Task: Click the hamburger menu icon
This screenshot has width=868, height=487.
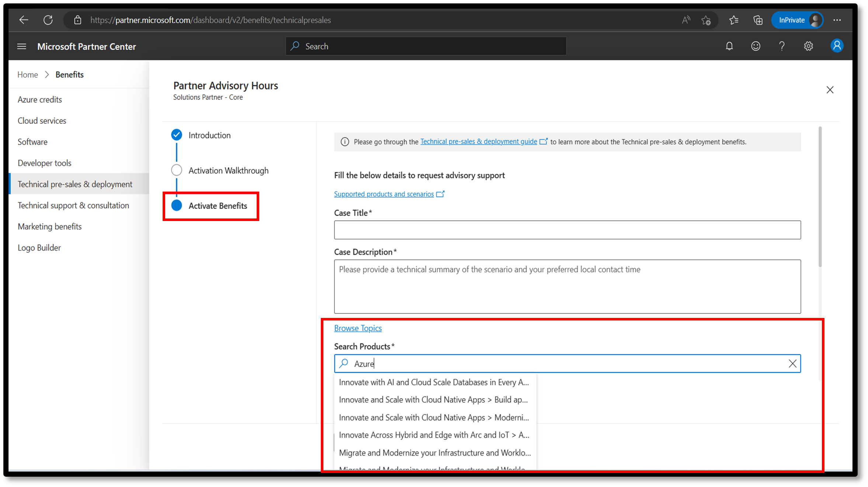Action: [20, 46]
